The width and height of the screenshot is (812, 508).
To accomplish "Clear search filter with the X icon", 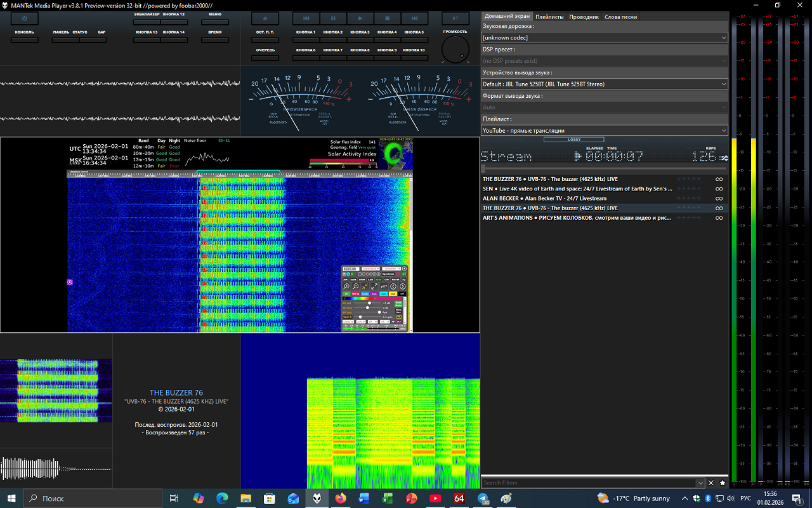I will tap(711, 483).
